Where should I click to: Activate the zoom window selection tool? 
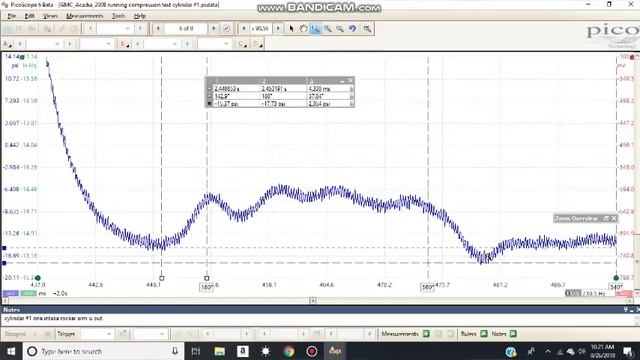[x=316, y=29]
